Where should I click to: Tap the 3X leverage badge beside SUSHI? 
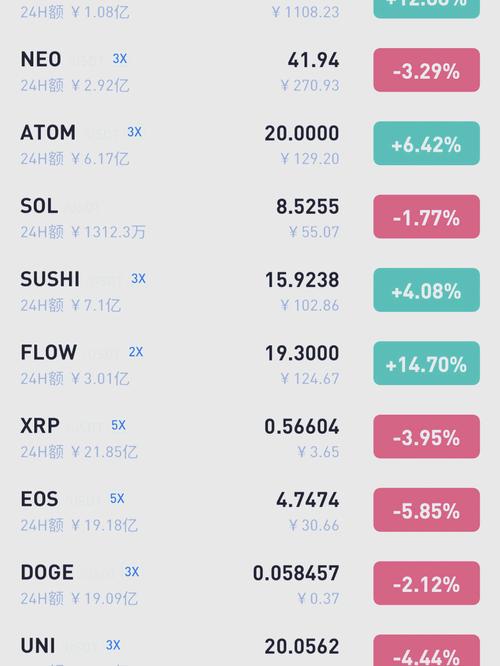click(x=138, y=279)
